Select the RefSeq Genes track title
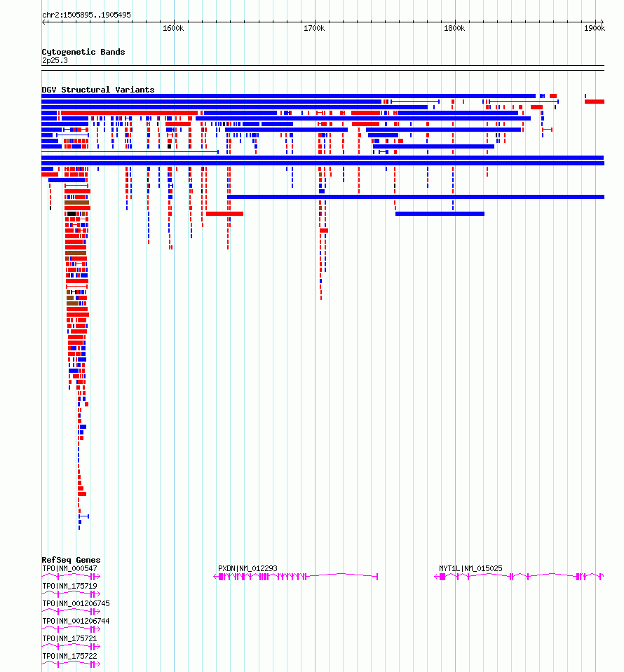 point(71,560)
